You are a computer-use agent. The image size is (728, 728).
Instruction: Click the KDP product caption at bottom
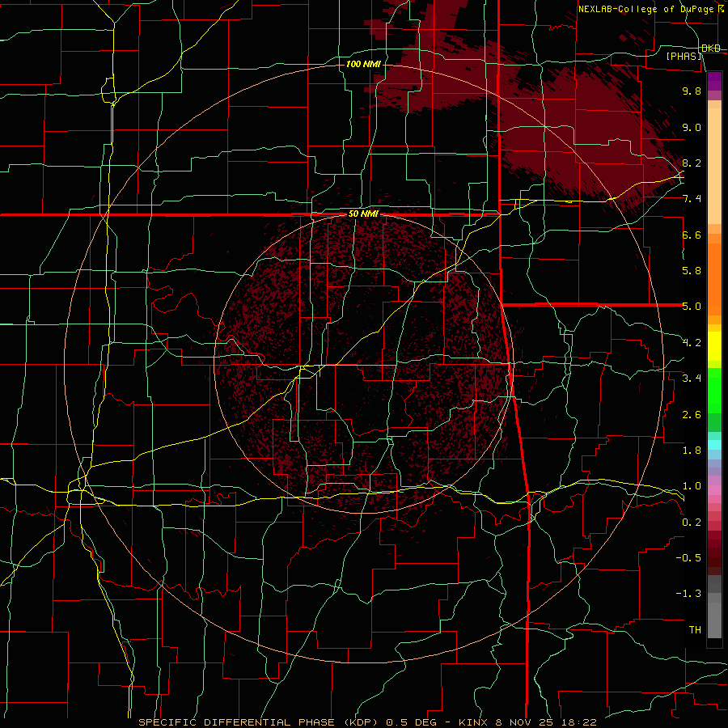(x=367, y=722)
